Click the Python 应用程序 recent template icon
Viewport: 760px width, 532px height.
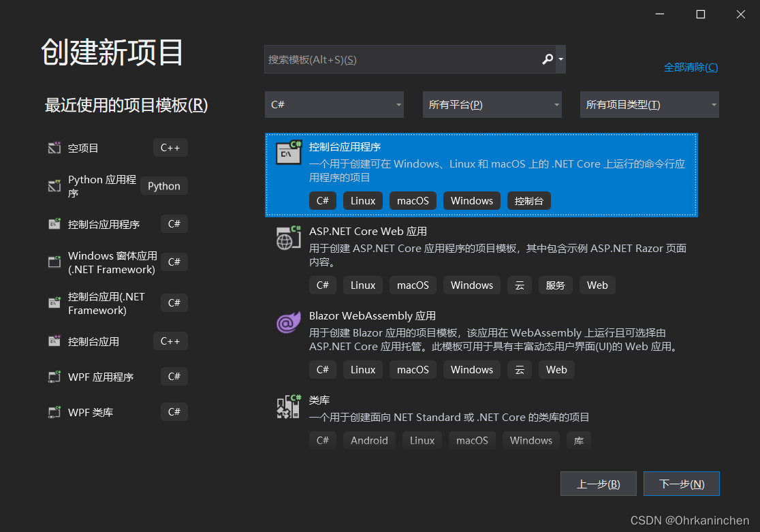(54, 186)
